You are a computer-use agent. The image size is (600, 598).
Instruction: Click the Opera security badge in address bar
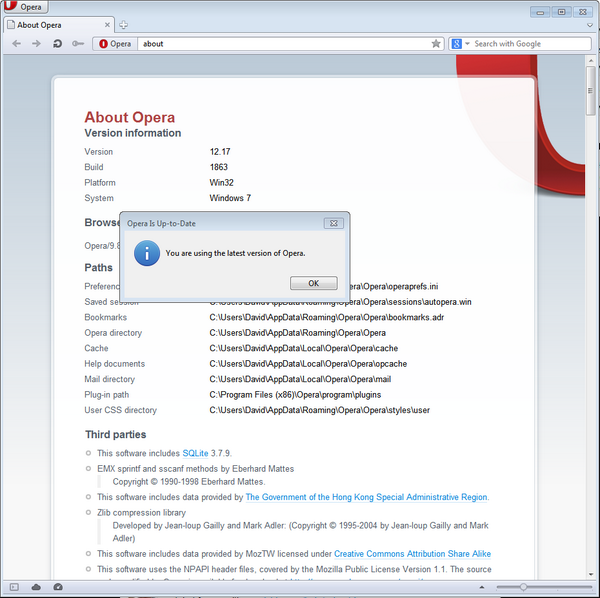(115, 44)
